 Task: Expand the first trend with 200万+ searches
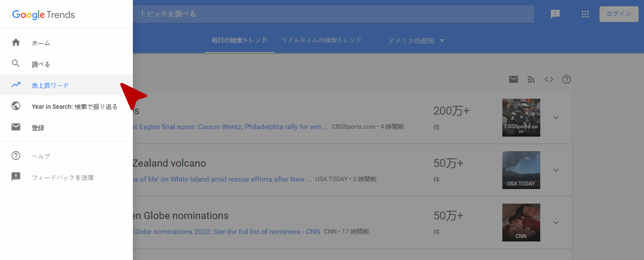point(556,118)
